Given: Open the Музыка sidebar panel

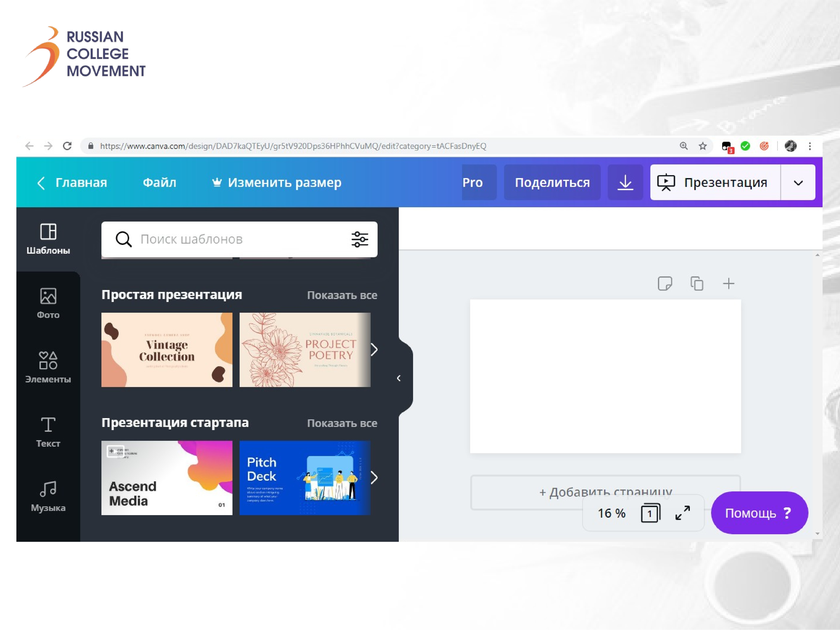Looking at the screenshot, I should (x=48, y=496).
